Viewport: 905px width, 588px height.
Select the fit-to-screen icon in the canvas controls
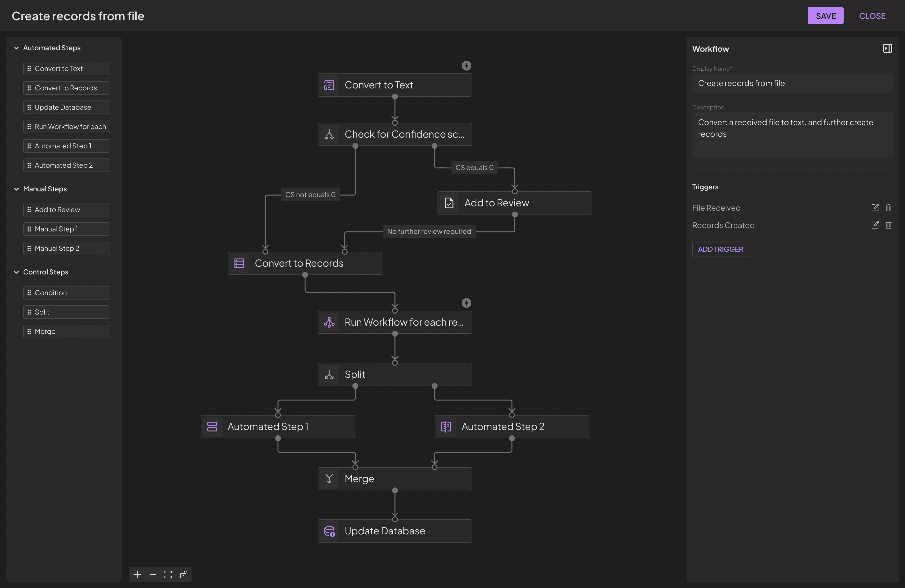pyautogui.click(x=168, y=574)
